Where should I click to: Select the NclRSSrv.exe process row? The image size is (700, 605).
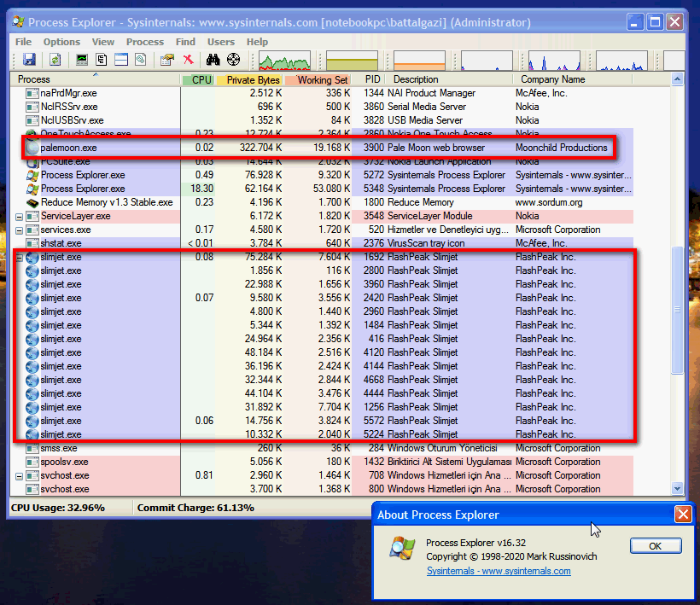point(322,107)
